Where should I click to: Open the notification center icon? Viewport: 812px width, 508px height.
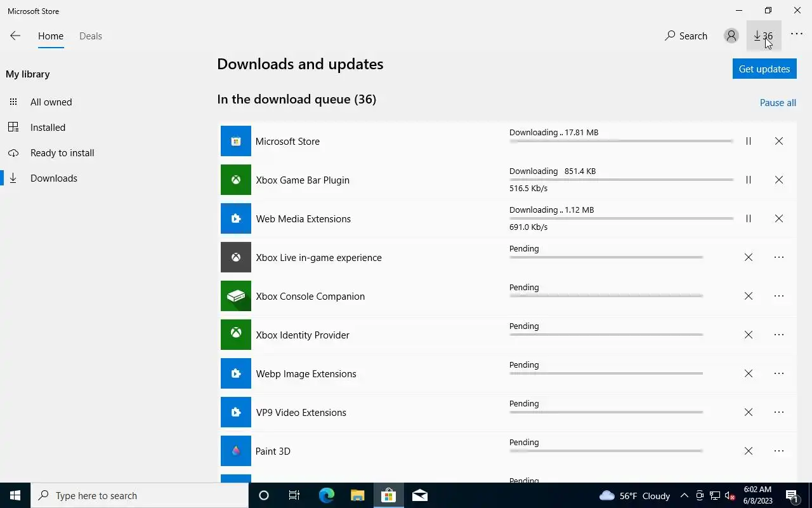[792, 495]
